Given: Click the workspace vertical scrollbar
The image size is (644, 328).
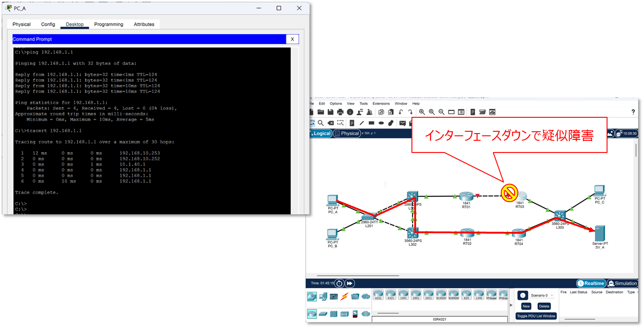Looking at the screenshot, I should click(636, 150).
